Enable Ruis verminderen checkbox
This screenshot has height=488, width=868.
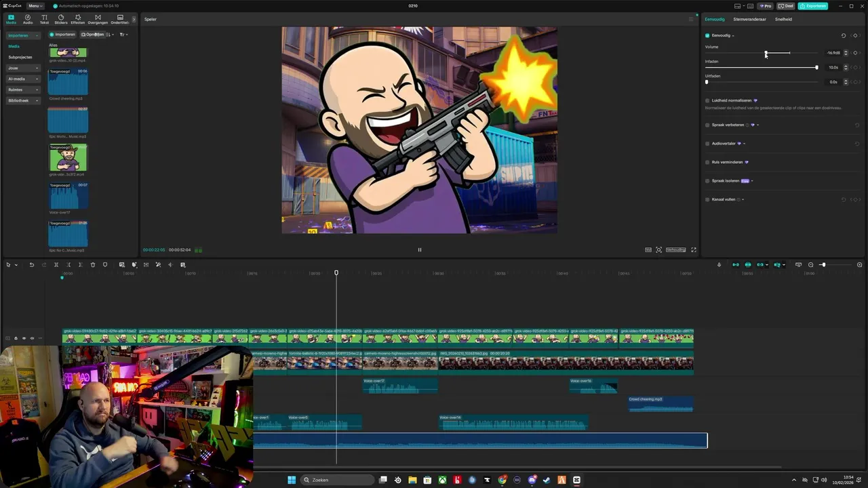tap(707, 162)
